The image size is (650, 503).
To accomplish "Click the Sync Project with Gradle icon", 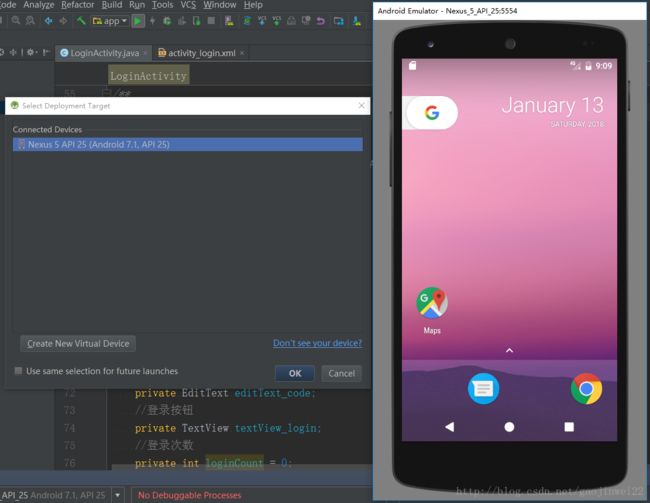I will 247,21.
